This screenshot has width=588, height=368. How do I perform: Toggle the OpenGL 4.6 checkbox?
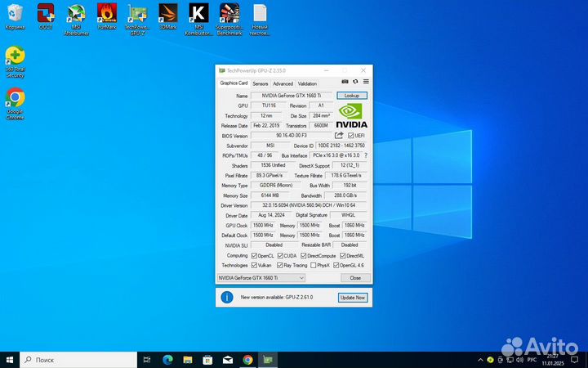coord(336,265)
